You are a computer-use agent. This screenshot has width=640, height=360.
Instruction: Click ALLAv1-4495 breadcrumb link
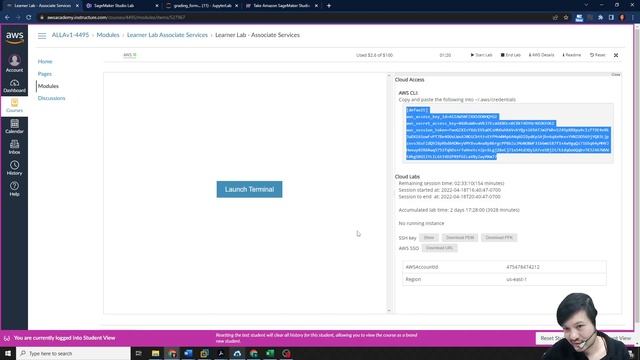pyautogui.click(x=70, y=35)
